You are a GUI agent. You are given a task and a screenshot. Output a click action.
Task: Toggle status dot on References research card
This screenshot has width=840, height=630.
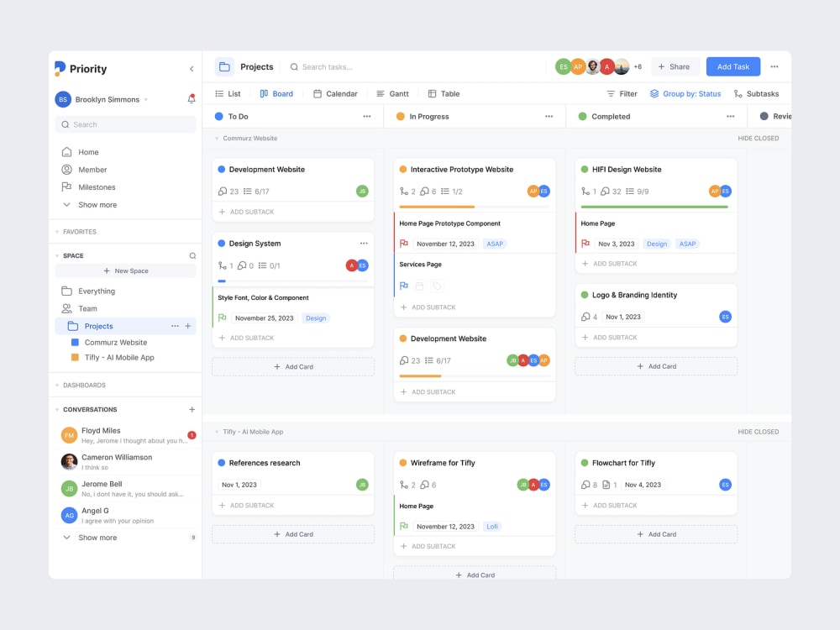click(221, 463)
